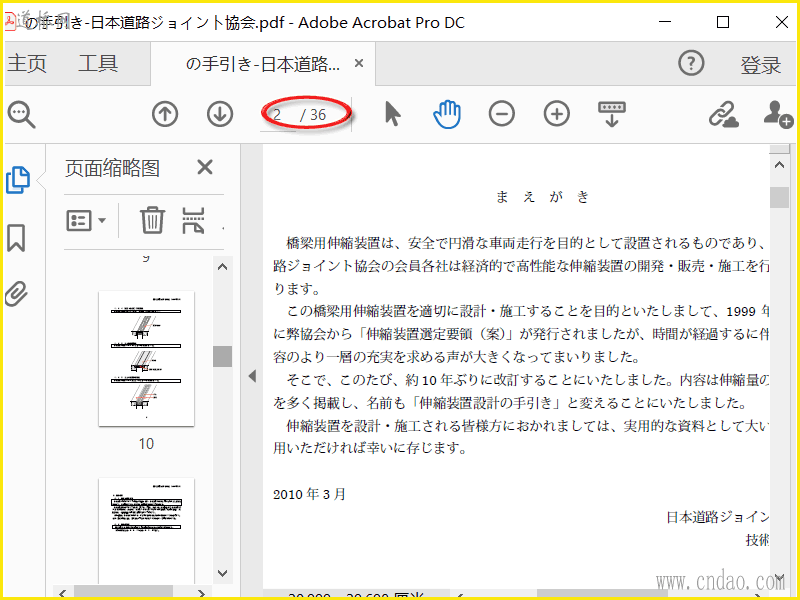Switch to the 主页 tab
The height and width of the screenshot is (600, 800).
(x=27, y=63)
